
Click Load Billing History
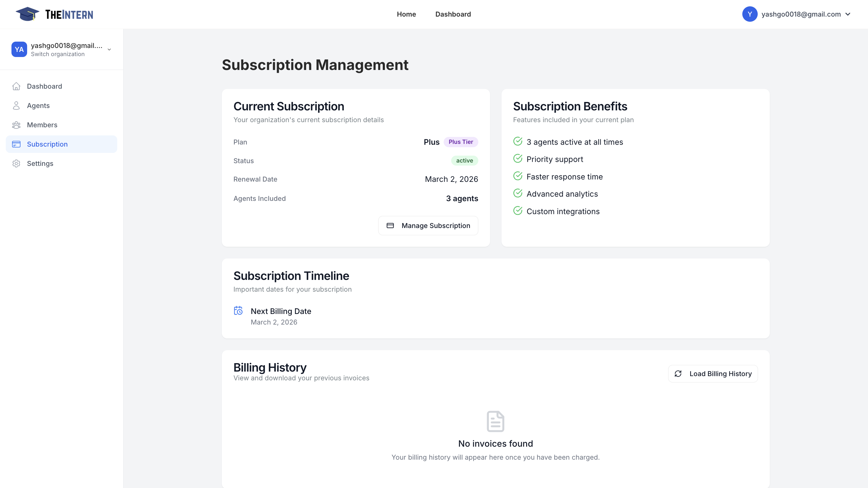[713, 374]
